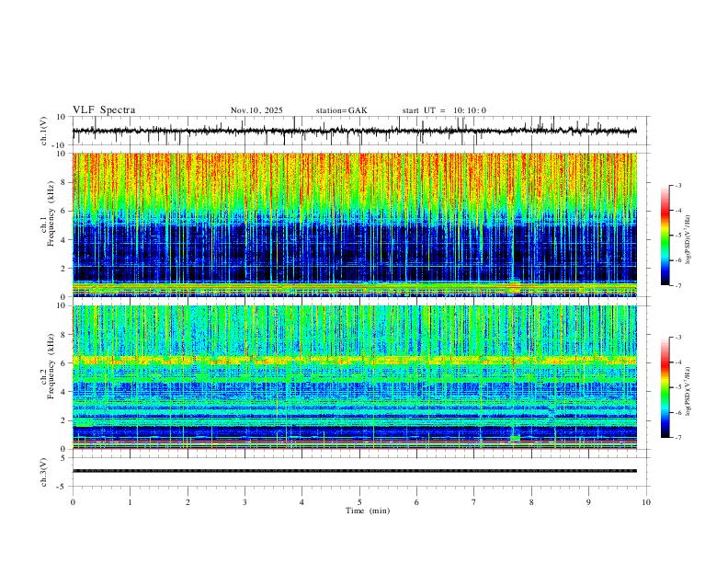Click the ch.3 black signal band

355,471
